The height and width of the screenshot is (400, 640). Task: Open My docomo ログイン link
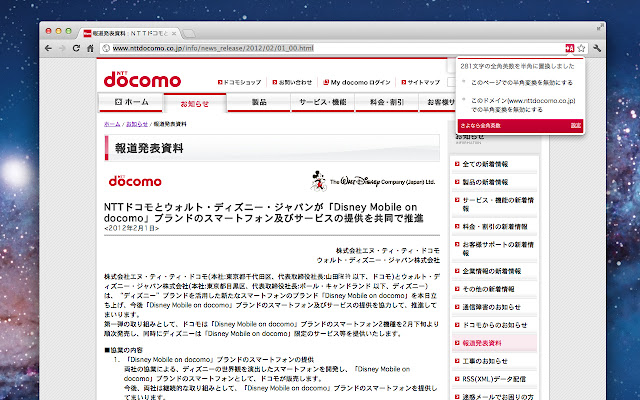pos(357,82)
